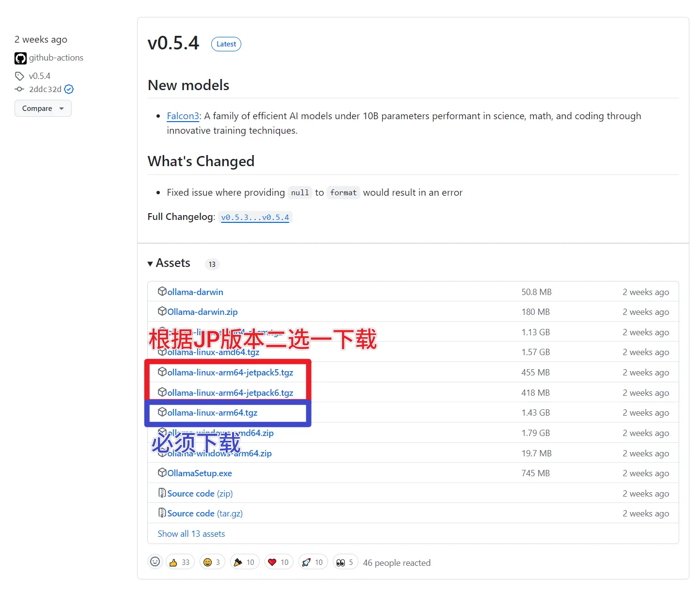Click the github-actions avatar icon
Viewport: 700px width, 592px height.
click(20, 59)
